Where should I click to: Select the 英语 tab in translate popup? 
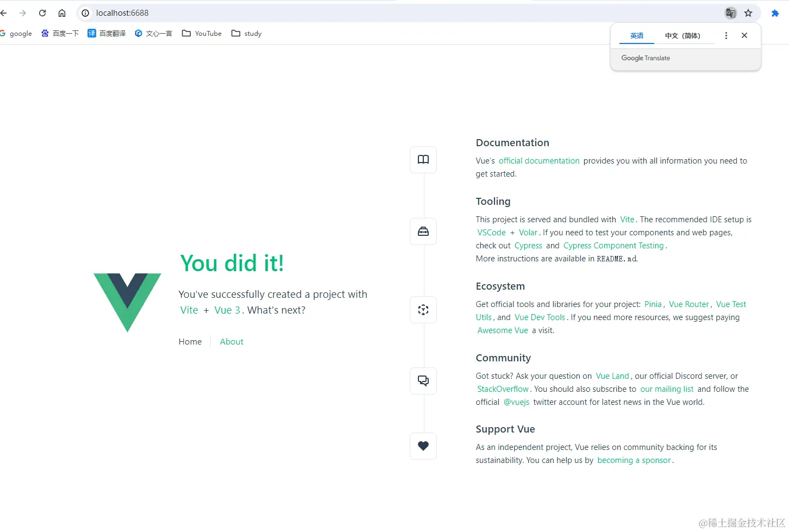637,36
